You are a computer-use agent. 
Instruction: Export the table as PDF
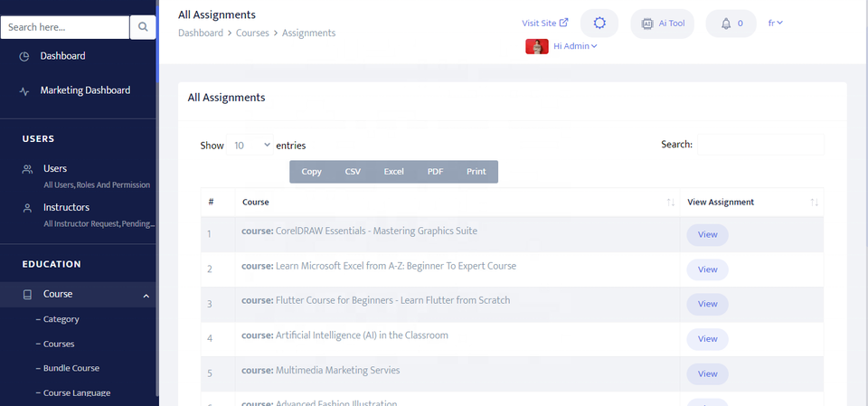[435, 172]
